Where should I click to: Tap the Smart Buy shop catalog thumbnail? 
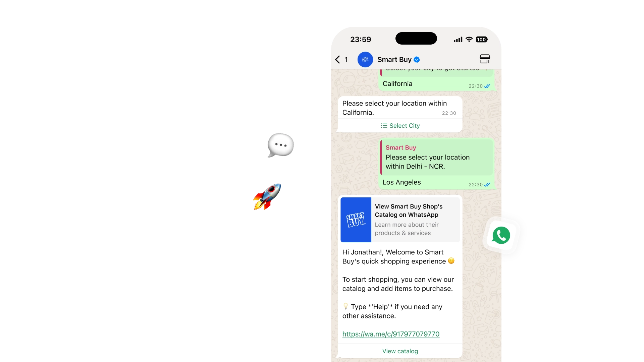coord(356,220)
